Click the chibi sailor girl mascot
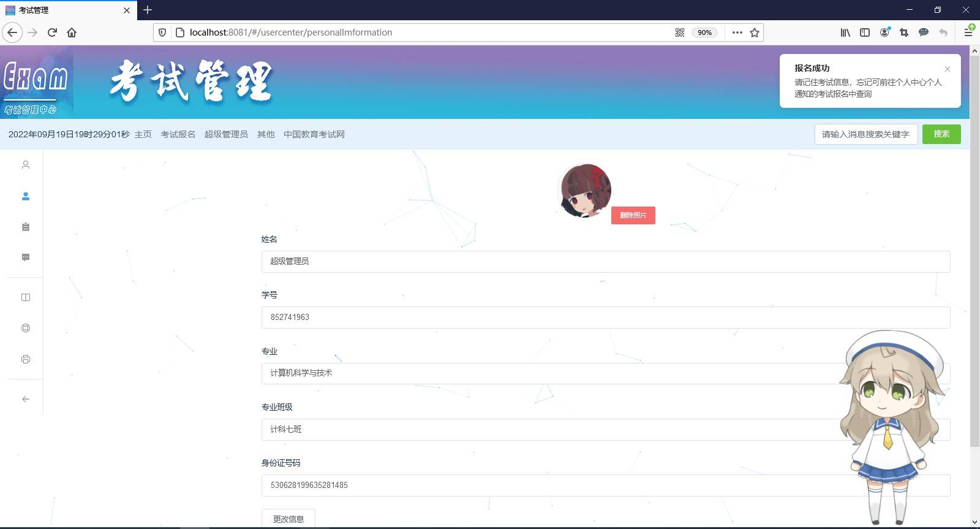 tap(893, 427)
